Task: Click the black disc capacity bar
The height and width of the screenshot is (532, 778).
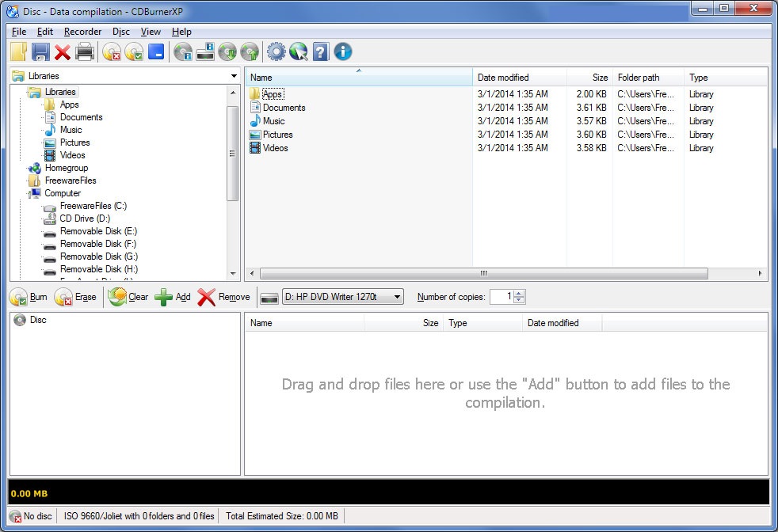Action: 388,492
